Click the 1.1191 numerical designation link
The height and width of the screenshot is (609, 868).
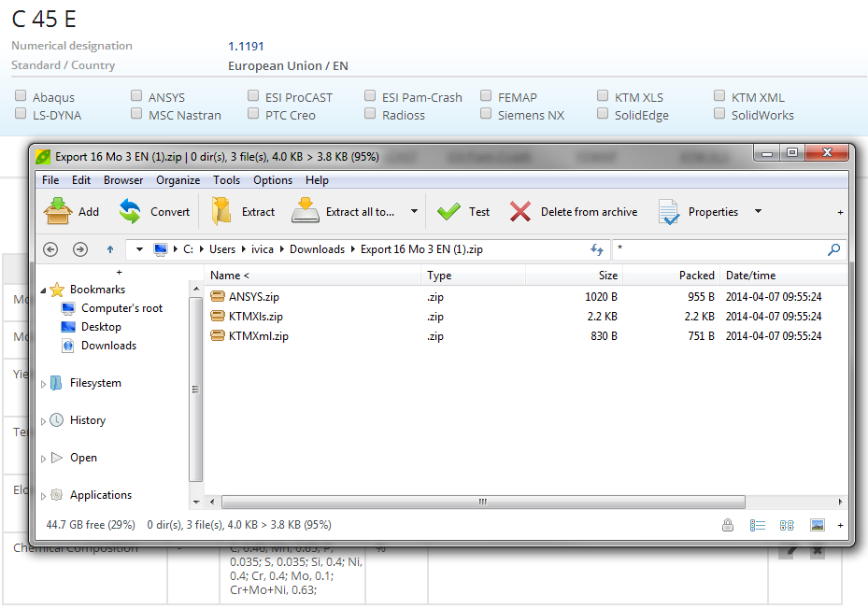click(x=246, y=47)
